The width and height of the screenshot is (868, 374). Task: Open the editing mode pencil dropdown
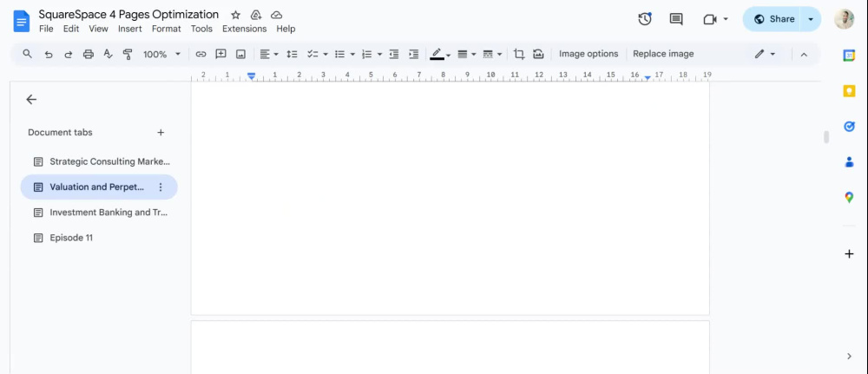point(765,54)
